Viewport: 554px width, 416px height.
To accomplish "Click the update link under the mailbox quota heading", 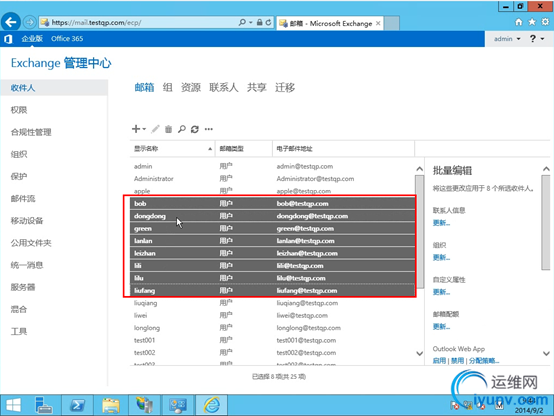I will (441, 327).
